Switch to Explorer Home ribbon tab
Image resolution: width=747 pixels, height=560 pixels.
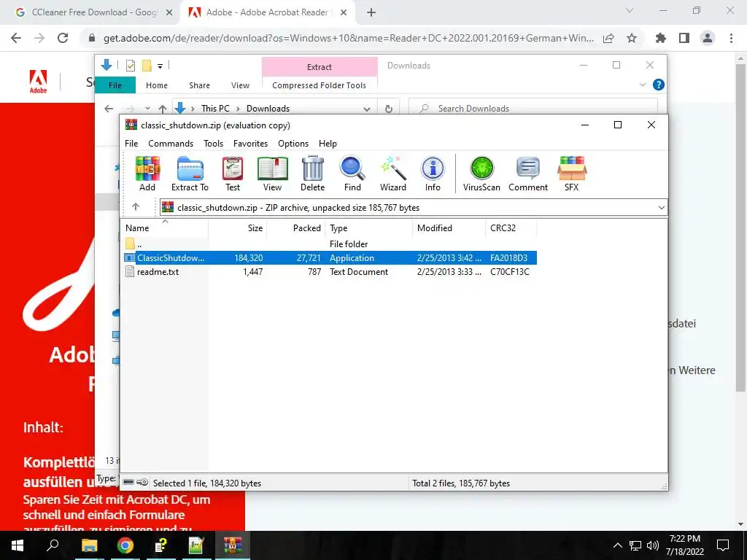coord(157,85)
